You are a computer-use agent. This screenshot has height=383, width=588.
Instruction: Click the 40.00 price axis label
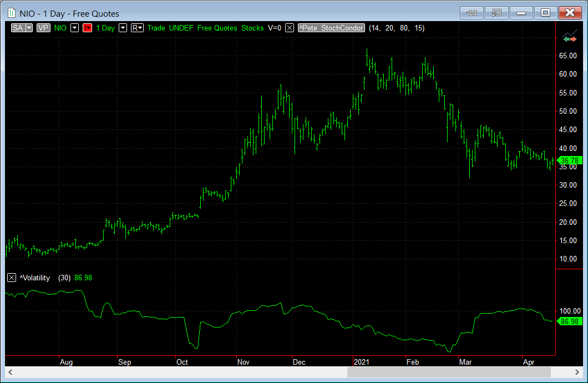(x=567, y=148)
